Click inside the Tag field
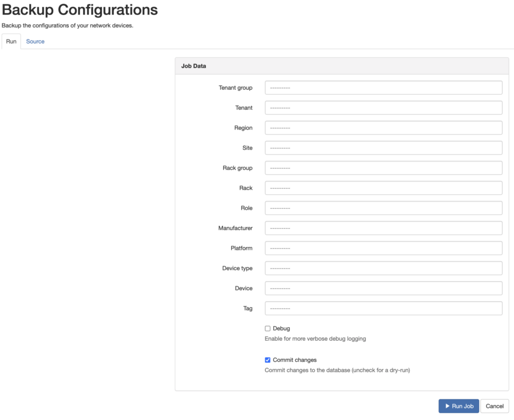This screenshot has width=514, height=420. [383, 308]
